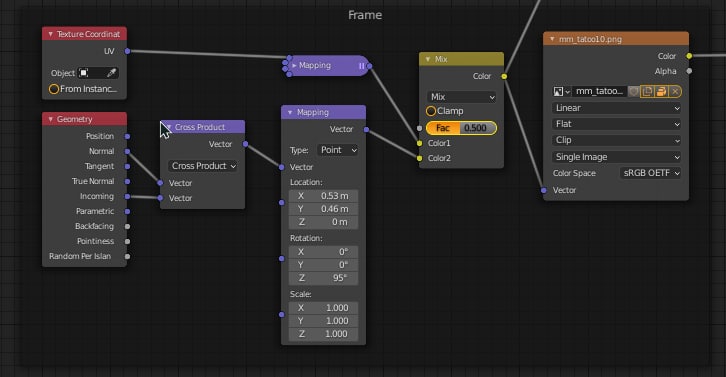Enable the Clamp checkbox in Mix node
Image resolution: width=726 pixels, height=377 pixels.
431,111
